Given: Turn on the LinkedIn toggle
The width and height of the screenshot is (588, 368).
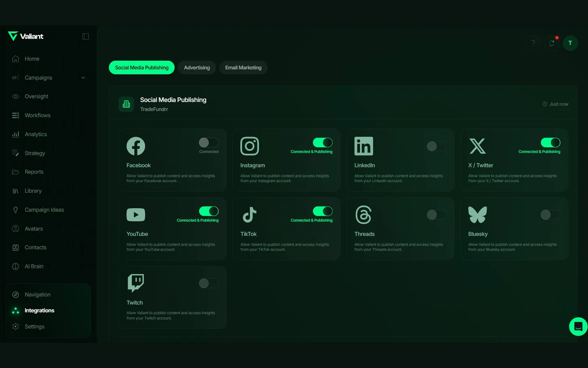Looking at the screenshot, I should tap(436, 146).
